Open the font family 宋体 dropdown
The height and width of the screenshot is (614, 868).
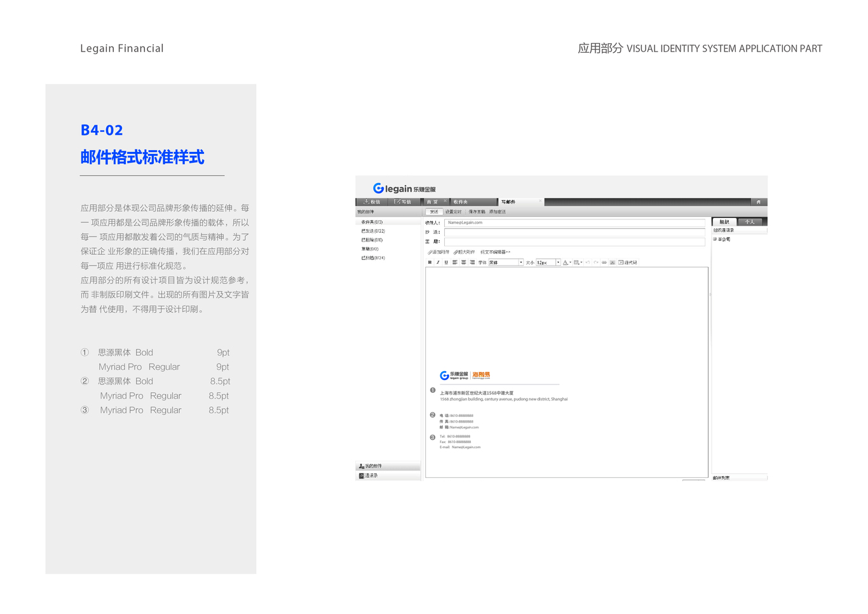pyautogui.click(x=506, y=263)
